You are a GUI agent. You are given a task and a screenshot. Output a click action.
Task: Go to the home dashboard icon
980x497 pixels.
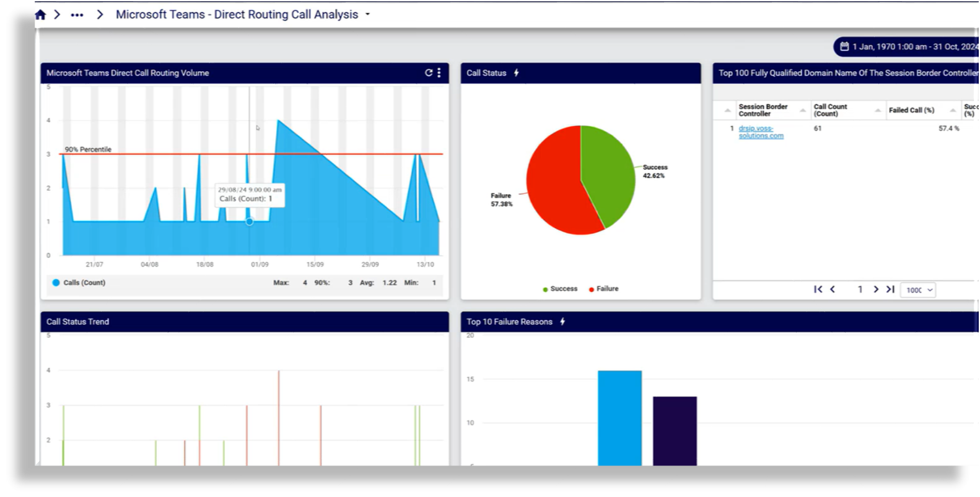tap(40, 14)
